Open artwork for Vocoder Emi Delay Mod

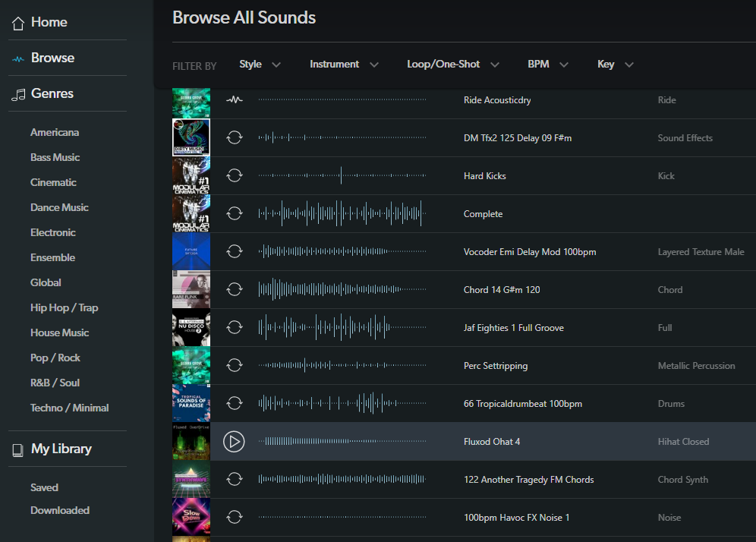[191, 251]
